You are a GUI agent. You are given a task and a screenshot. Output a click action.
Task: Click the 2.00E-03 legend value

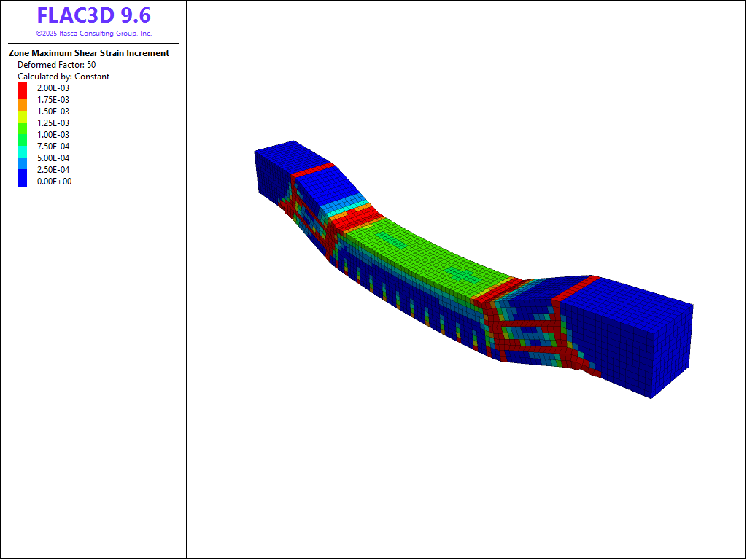point(53,88)
